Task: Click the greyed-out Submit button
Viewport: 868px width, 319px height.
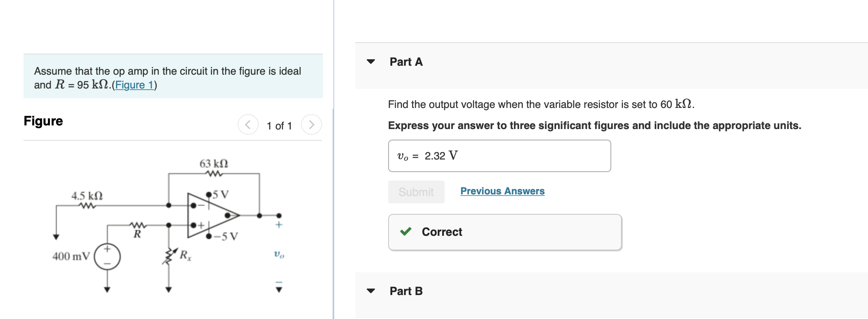Action: point(416,192)
